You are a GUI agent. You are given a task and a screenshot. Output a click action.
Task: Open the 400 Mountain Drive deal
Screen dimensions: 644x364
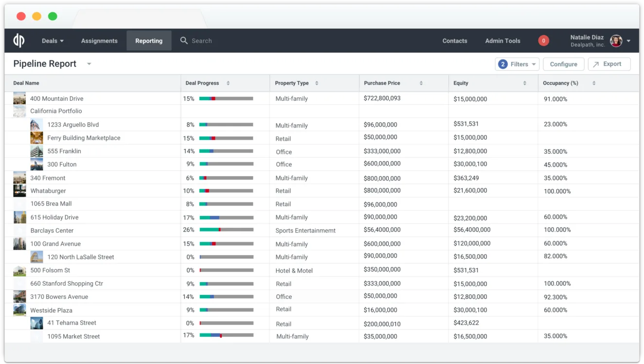coord(57,98)
